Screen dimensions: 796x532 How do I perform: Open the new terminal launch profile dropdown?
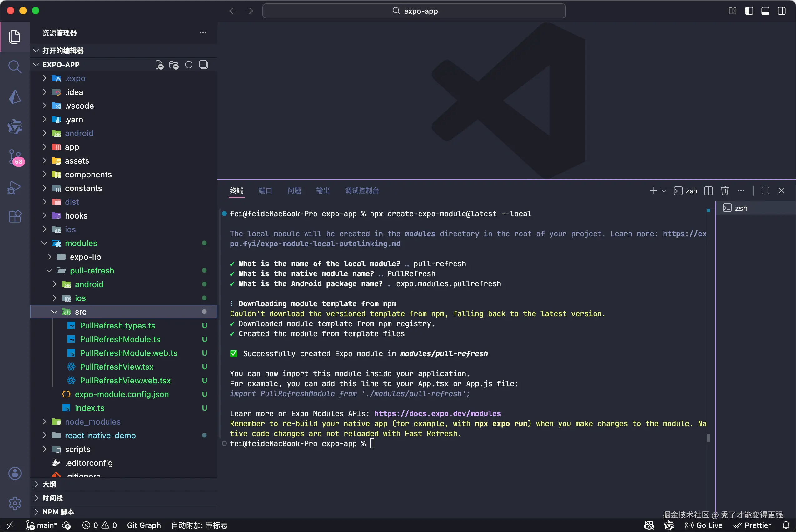[664, 191]
